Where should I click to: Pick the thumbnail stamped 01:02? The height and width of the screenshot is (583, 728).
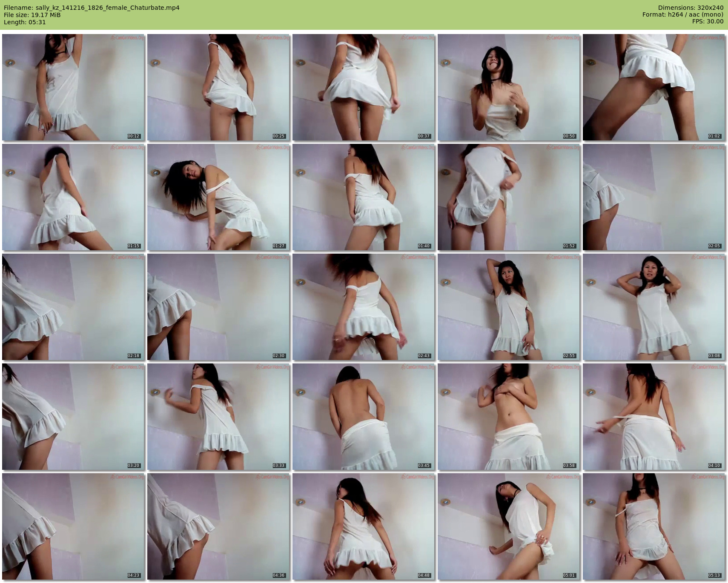coord(654,87)
